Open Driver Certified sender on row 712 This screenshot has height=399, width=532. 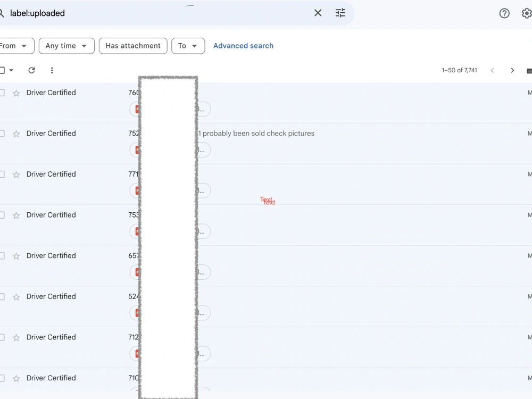point(51,337)
